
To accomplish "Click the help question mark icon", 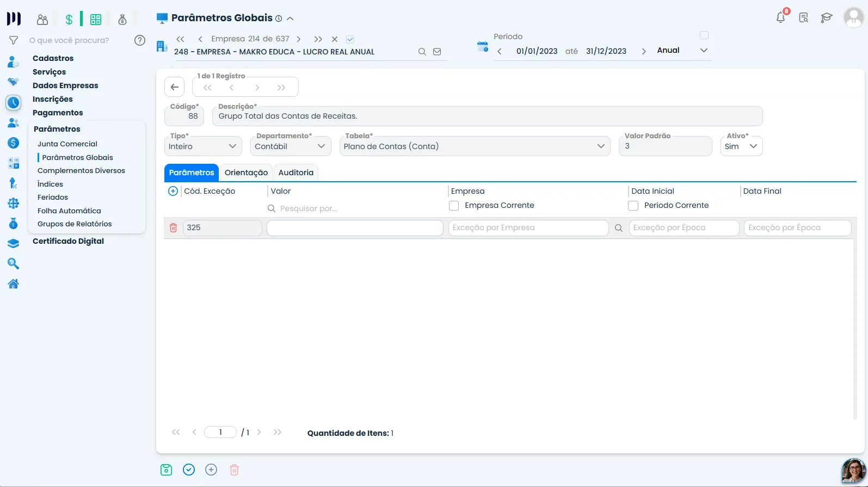I will click(x=140, y=40).
